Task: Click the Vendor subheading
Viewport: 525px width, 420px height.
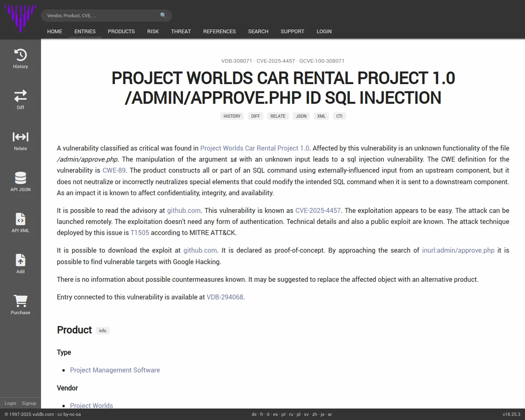Action: pyautogui.click(x=67, y=388)
